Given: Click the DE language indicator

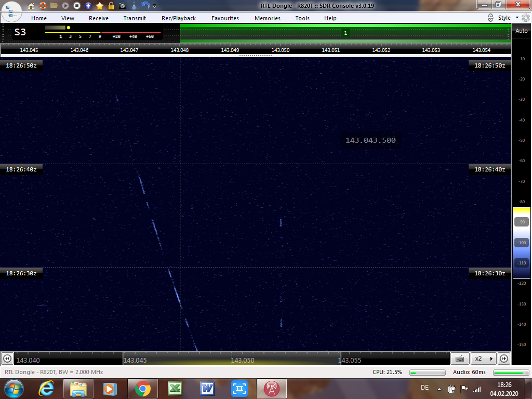Looking at the screenshot, I should tap(424, 388).
